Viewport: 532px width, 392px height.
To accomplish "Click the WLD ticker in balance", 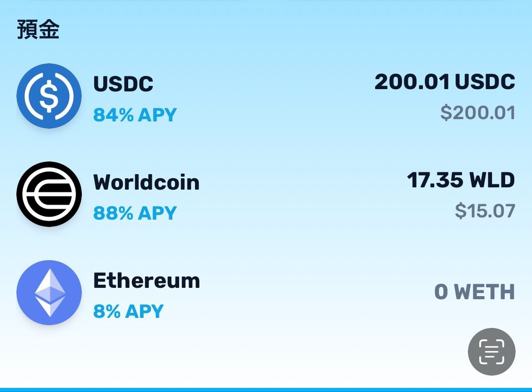I will point(492,180).
